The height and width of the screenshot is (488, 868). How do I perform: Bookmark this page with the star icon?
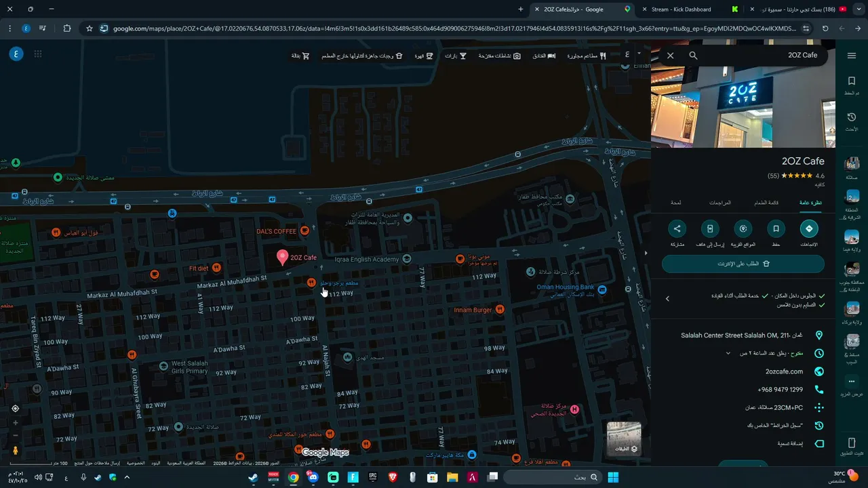coord(90,28)
